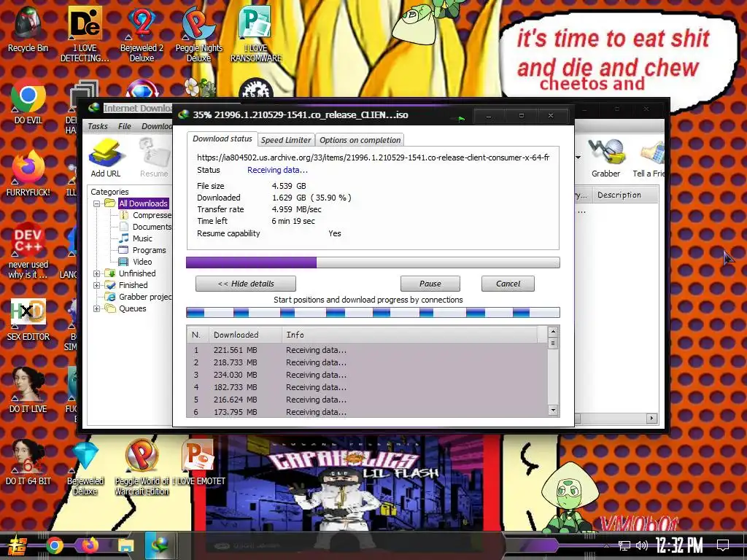Viewport: 747px width, 560px height.
Task: Switch to the Speed Limiter tab
Action: pos(286,140)
